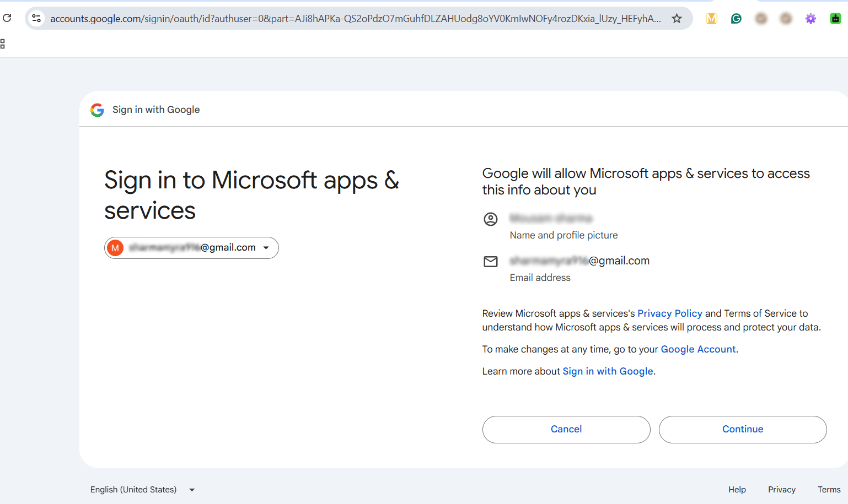The height and width of the screenshot is (504, 848).
Task: Click the orange M account avatar
Action: tap(115, 248)
